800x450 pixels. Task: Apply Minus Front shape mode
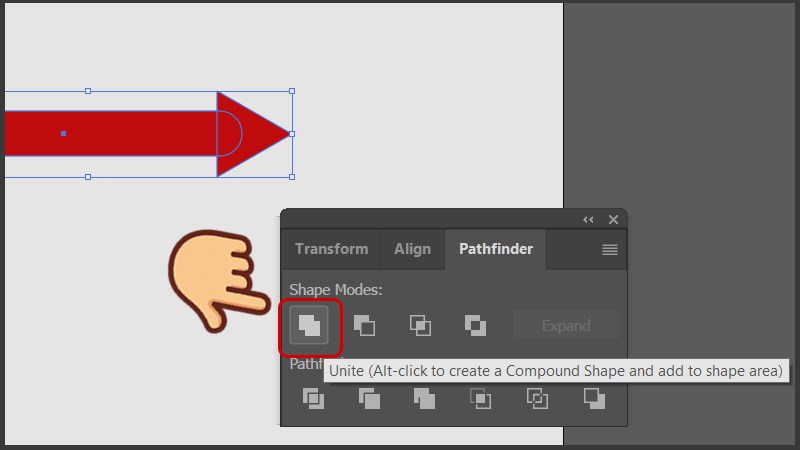(x=364, y=326)
